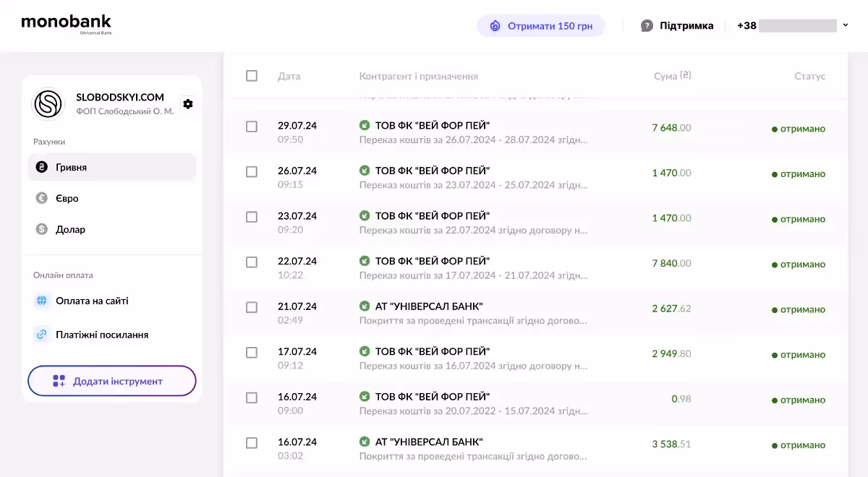Click the 26.07.24 09:15 date cell
868x477 pixels.
tap(297, 178)
